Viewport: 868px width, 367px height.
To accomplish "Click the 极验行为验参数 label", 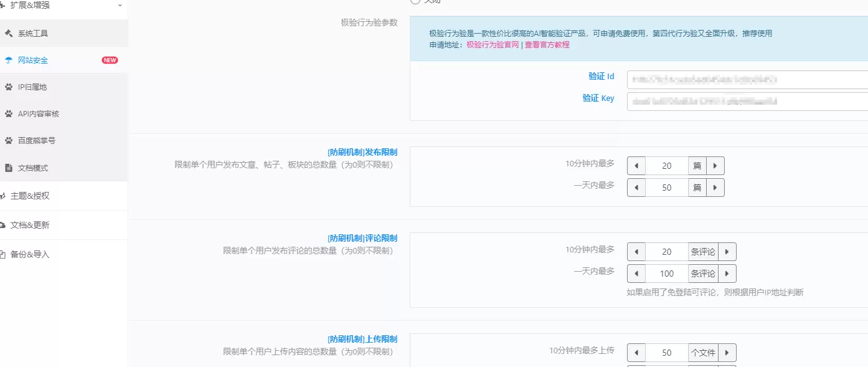I will pos(369,22).
